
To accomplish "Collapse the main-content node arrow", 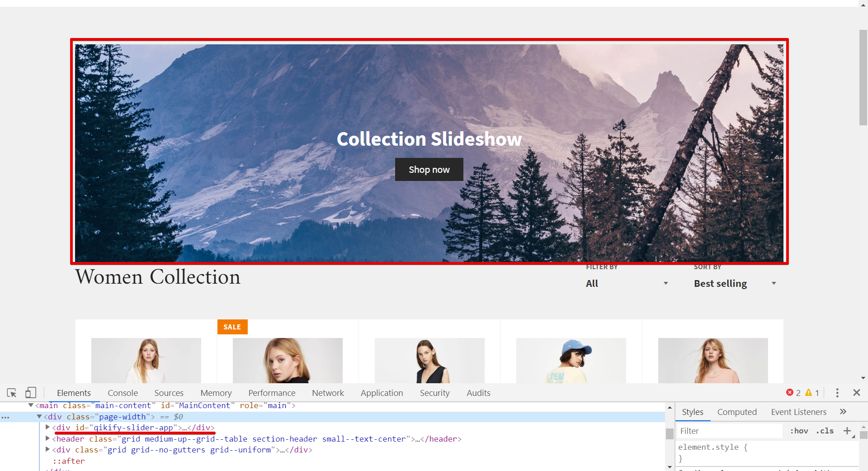I will click(31, 405).
